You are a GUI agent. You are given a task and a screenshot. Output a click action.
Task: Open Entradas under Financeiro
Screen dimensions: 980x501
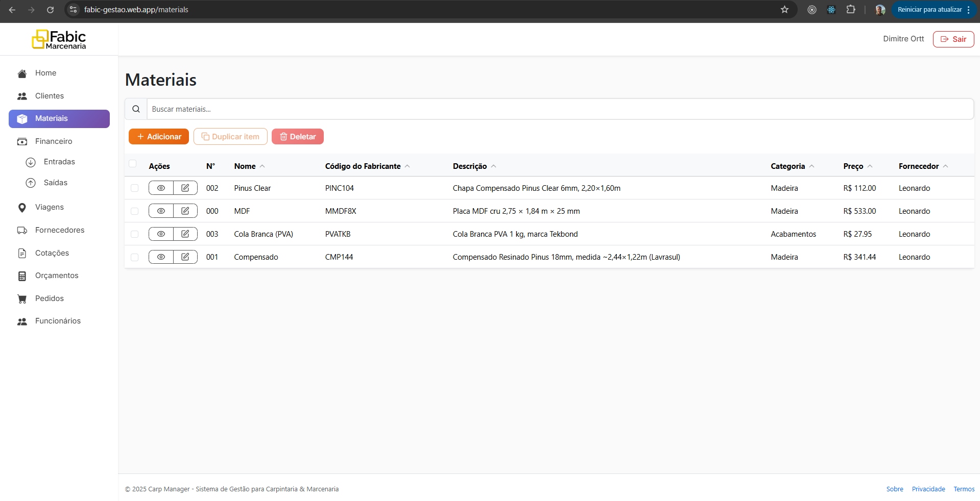[59, 162]
